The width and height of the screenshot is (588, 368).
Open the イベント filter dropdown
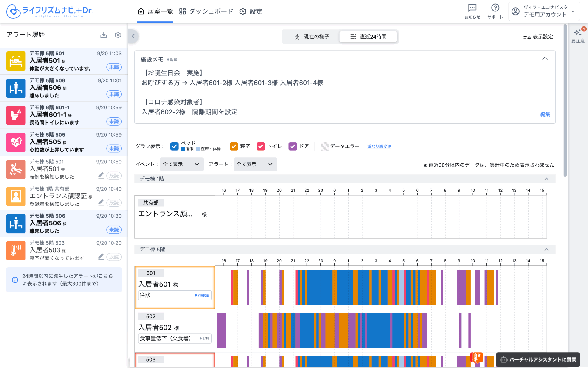(181, 164)
